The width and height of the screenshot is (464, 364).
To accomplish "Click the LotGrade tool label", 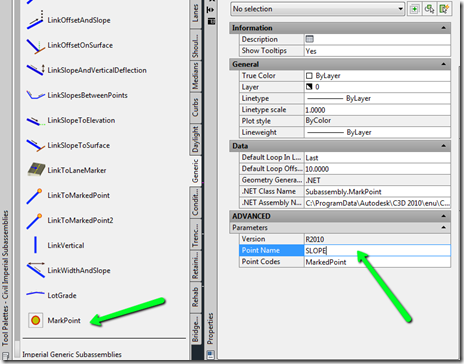I will tap(62, 295).
